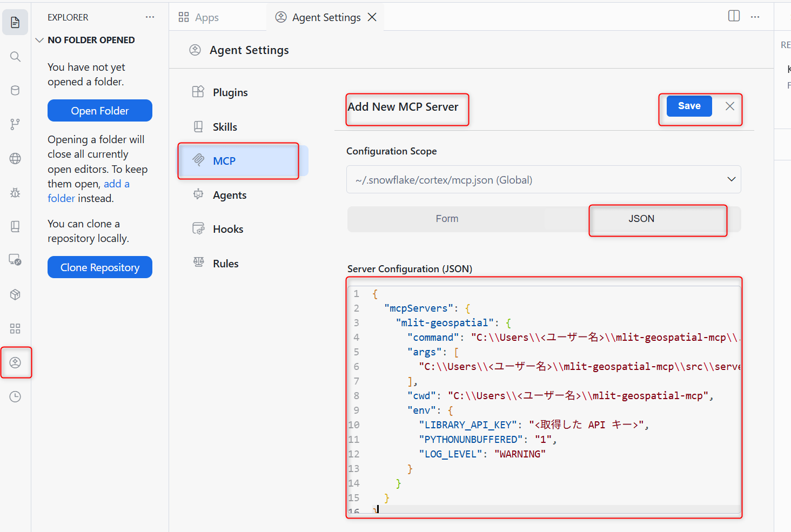Switch to the Apps tab
Image resolution: width=791 pixels, height=532 pixels.
pos(199,17)
